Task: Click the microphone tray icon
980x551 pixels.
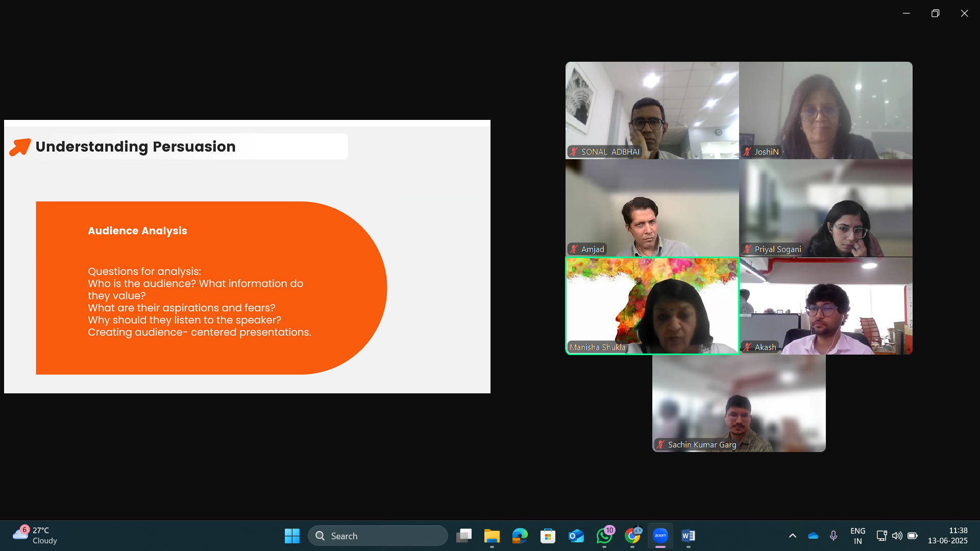Action: (x=834, y=536)
